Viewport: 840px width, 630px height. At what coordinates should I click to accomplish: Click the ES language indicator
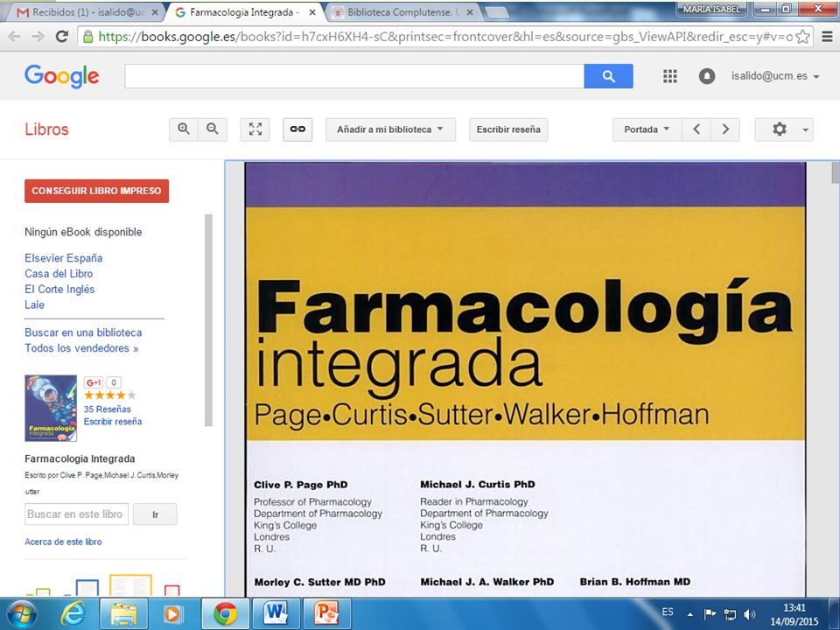[668, 612]
